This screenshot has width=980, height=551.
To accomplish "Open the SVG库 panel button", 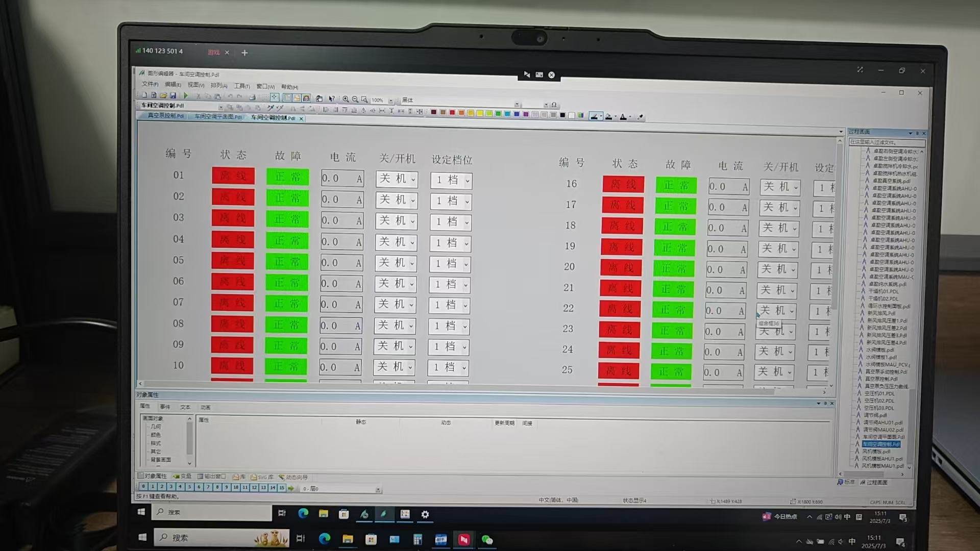I will (x=261, y=478).
